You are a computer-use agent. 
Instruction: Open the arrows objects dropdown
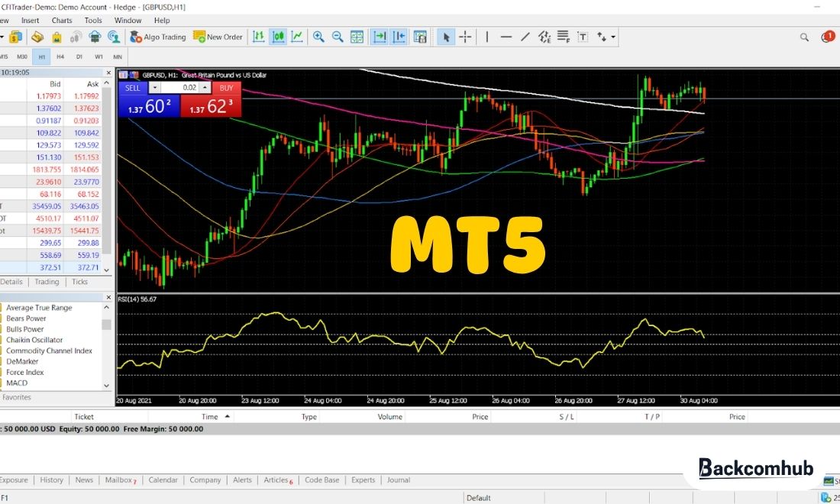(x=613, y=37)
